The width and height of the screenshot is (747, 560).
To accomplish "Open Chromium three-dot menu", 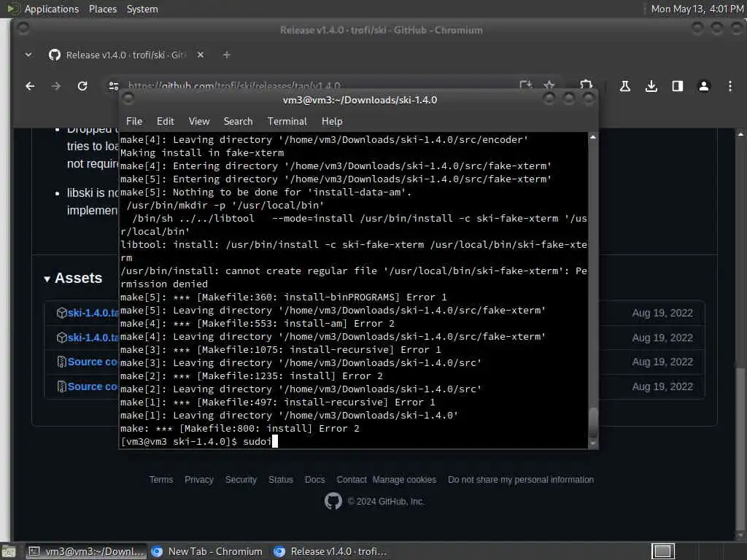I will point(729,86).
